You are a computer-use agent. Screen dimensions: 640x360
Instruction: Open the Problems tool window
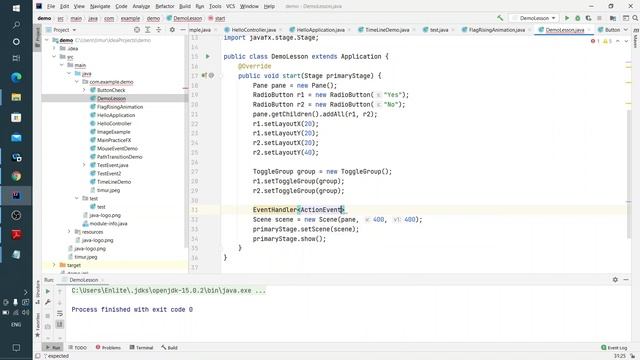(108, 348)
